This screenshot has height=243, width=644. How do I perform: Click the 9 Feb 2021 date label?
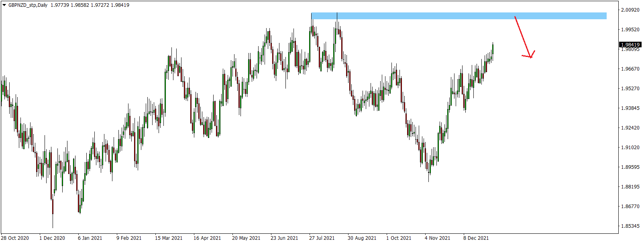129,238
